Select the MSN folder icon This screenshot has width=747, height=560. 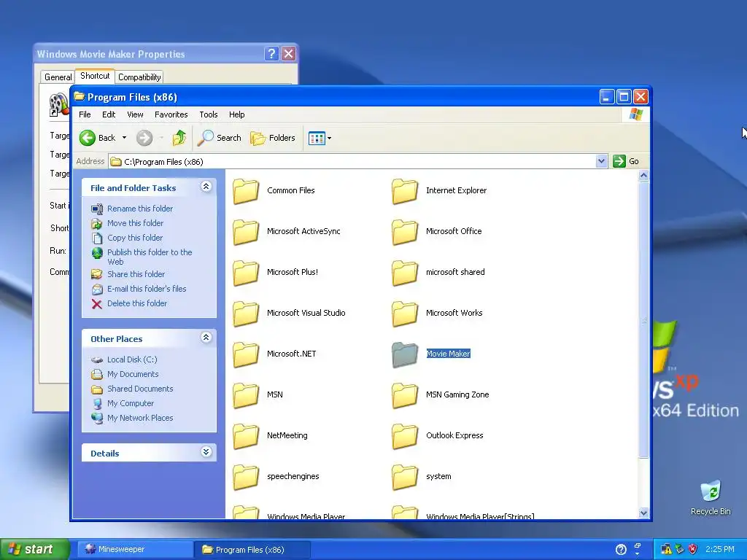[x=246, y=396]
